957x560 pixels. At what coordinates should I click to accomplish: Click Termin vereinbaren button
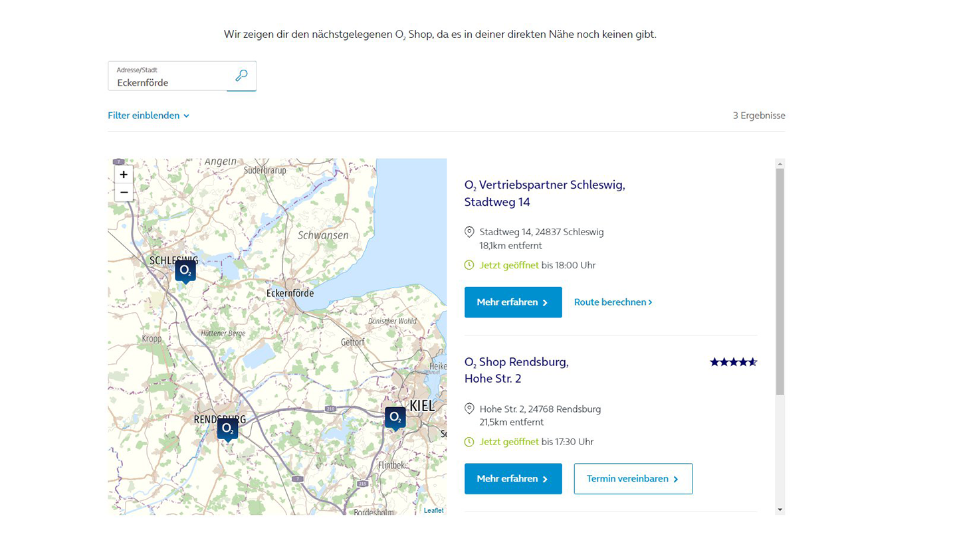633,479
